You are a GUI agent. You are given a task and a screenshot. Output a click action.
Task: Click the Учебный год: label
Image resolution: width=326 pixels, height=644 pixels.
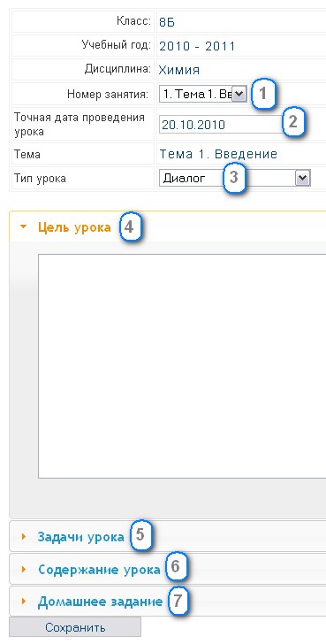point(117,44)
